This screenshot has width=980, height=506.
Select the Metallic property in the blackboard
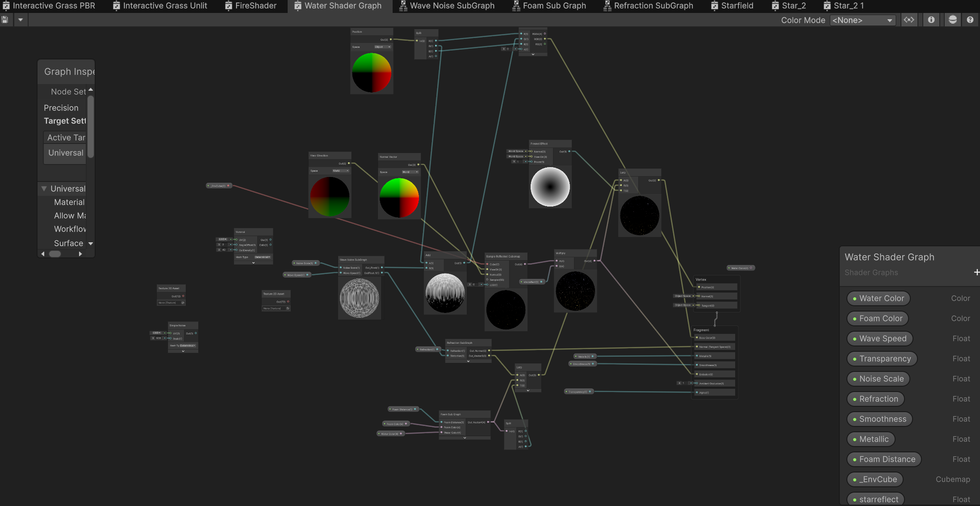[x=870, y=439]
